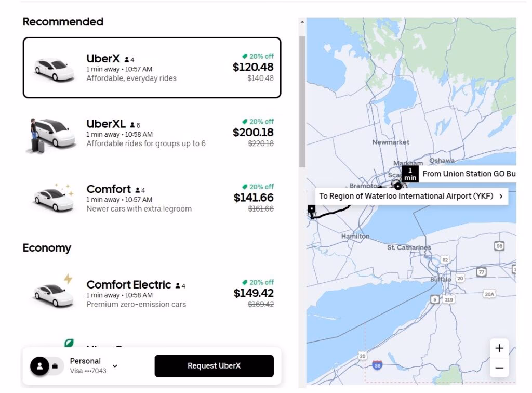Expand the Waterloo International Airport destination chevron
Viewport: 532px width, 393px height.
tap(500, 196)
